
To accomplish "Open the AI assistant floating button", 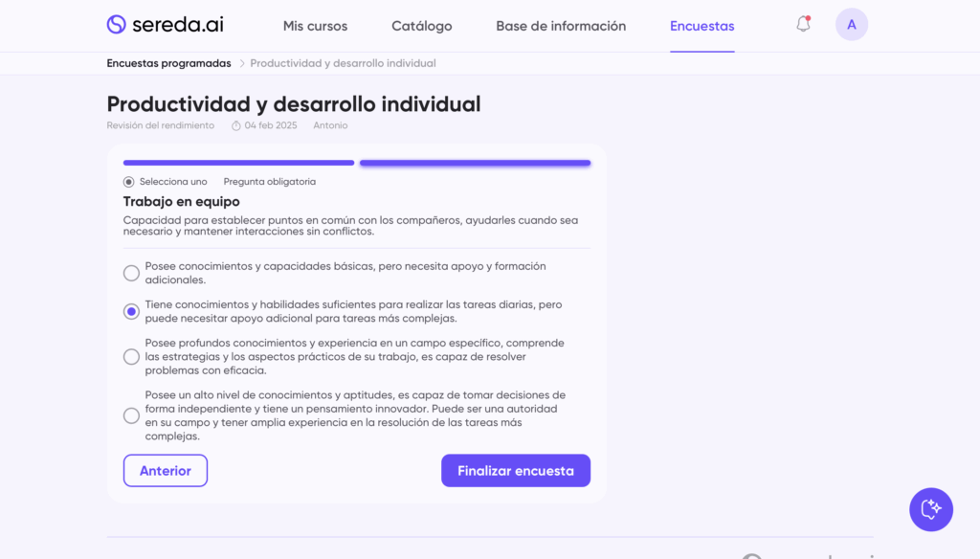I will pos(930,509).
